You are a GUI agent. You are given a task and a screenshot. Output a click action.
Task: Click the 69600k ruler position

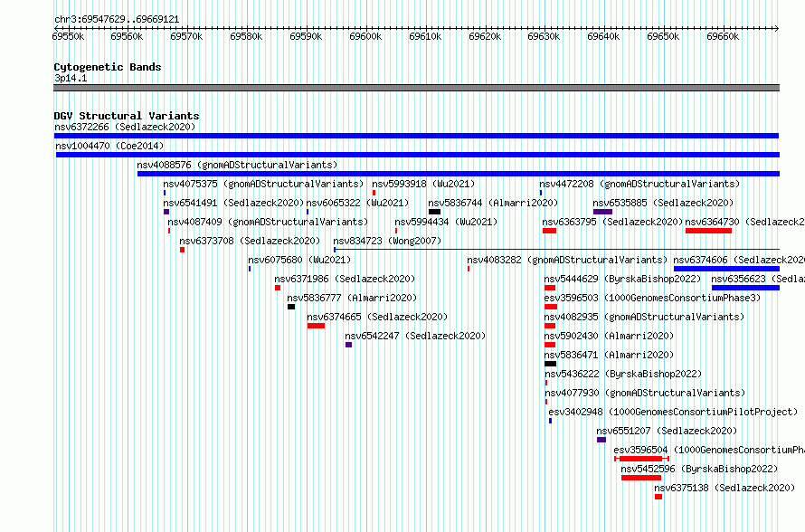tap(365, 36)
